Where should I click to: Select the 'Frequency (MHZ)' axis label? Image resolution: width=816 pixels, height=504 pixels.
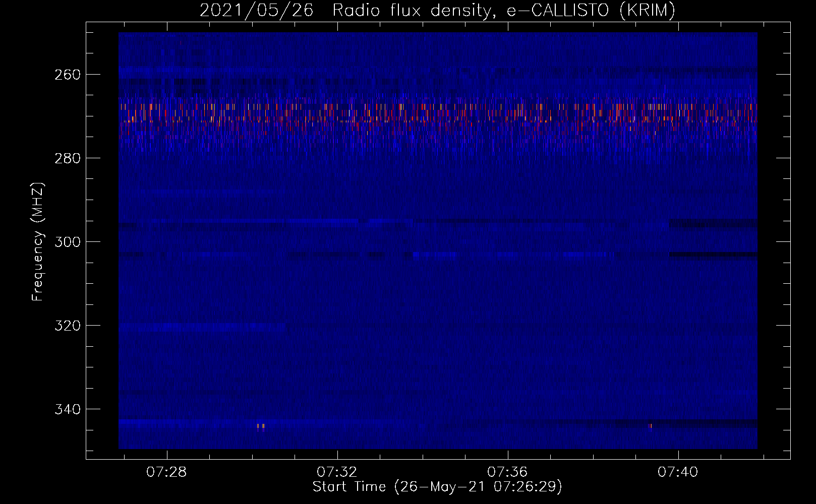pos(38,241)
